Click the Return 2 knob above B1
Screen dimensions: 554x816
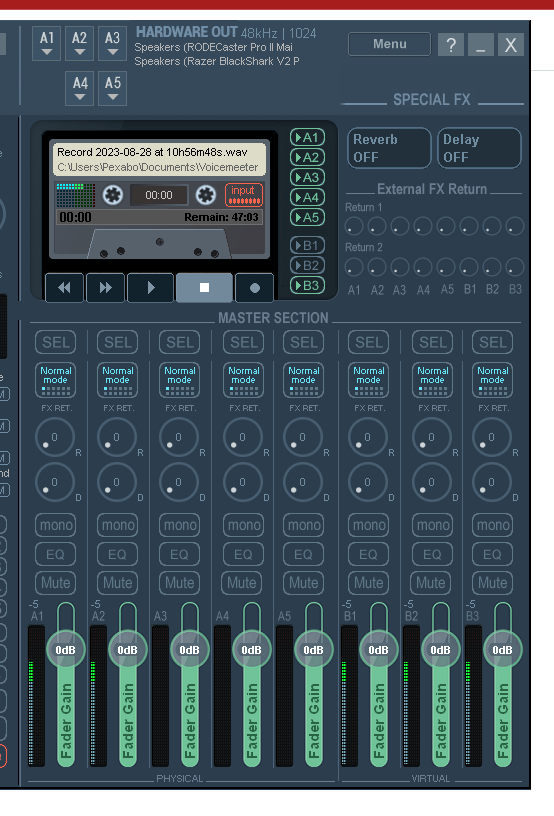[469, 267]
